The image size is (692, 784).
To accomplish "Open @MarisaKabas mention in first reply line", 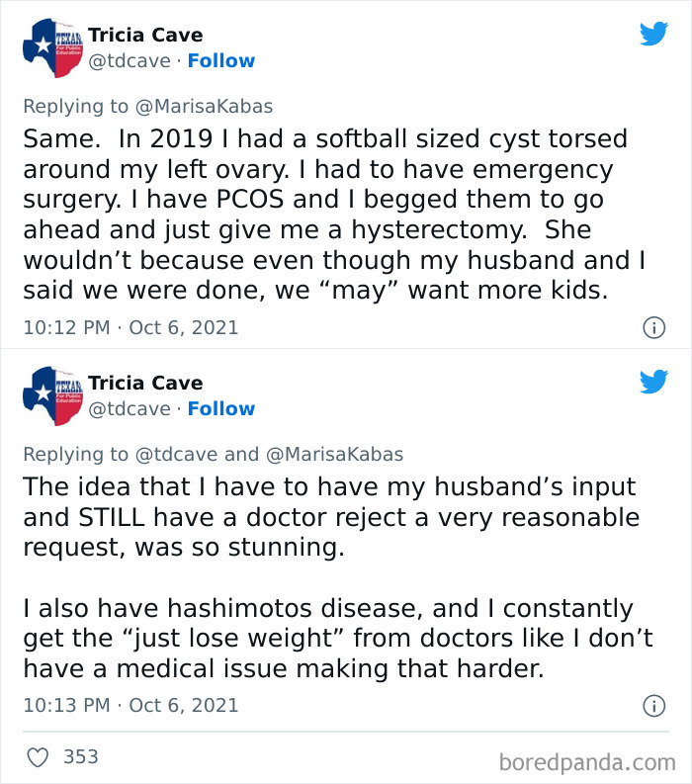I will coord(203,106).
